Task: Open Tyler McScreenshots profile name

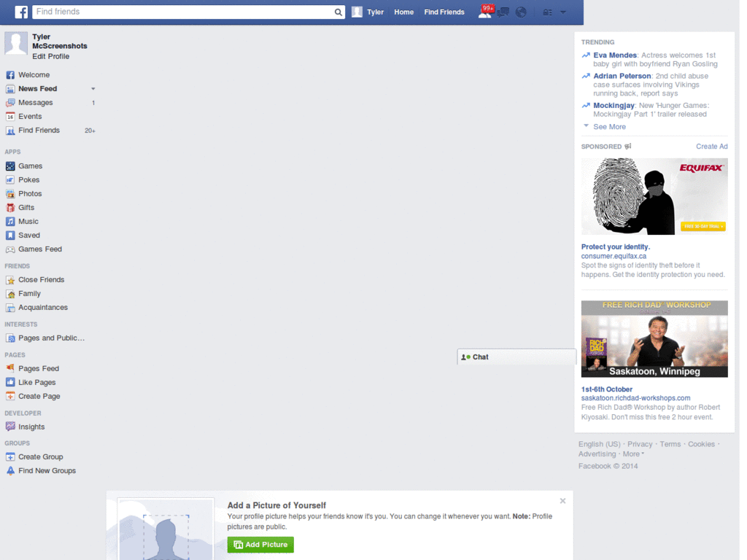Action: pyautogui.click(x=60, y=41)
